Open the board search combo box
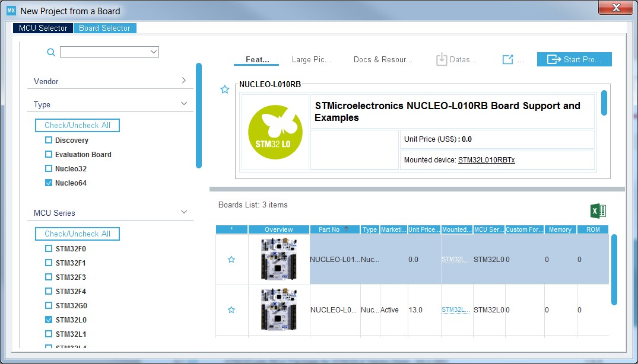Viewport: 638px width, 364px height. click(109, 52)
